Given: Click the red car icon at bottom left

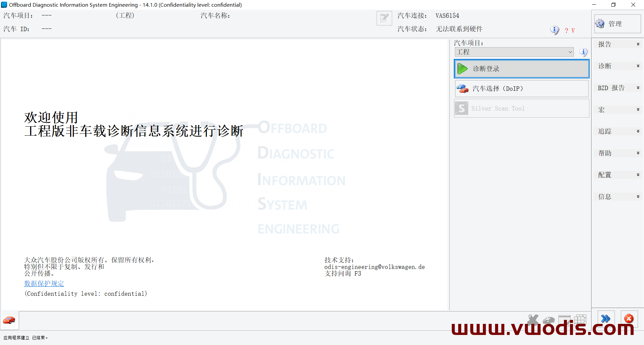Looking at the screenshot, I should (9, 320).
